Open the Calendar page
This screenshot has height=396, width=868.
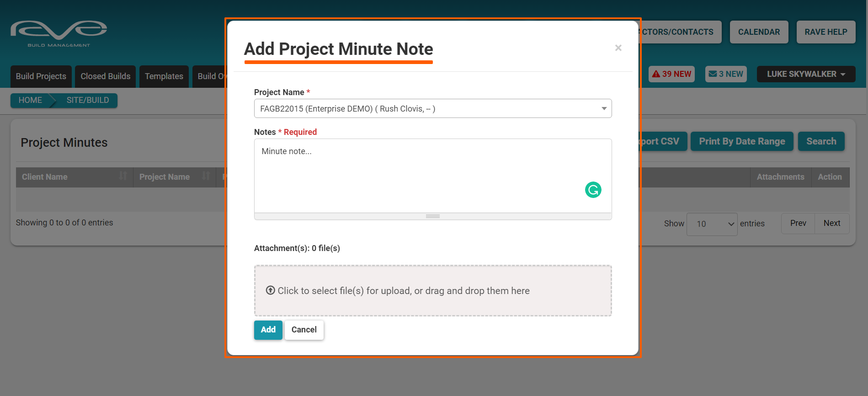point(759,32)
